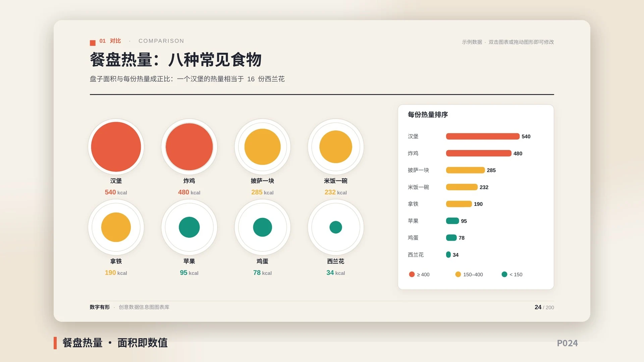Click the 拿铁 plate graphic

(116, 227)
